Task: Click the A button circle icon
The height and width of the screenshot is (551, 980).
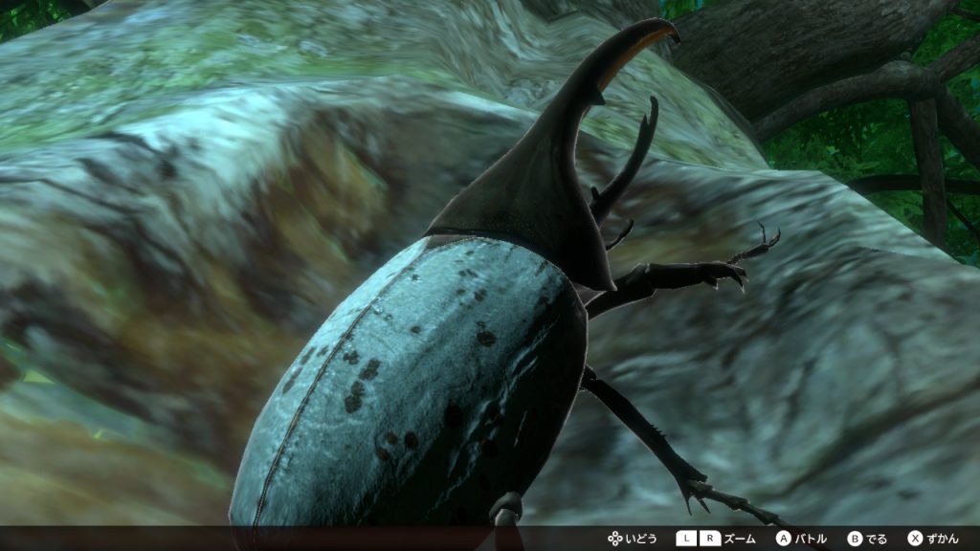Action: (784, 539)
